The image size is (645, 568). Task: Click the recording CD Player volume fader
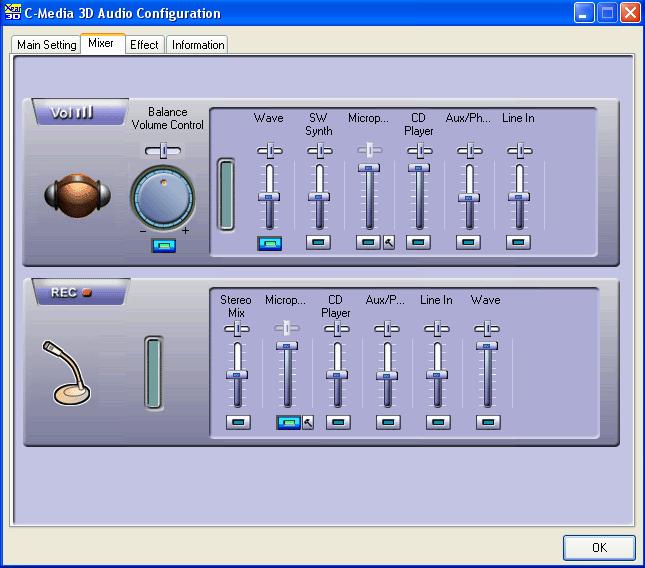tap(337, 375)
